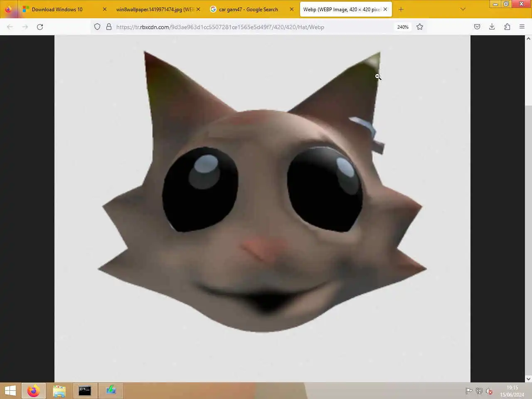Viewport: 532px width, 399px height.
Task: Reset the 240% zoom level
Action: coord(403,27)
